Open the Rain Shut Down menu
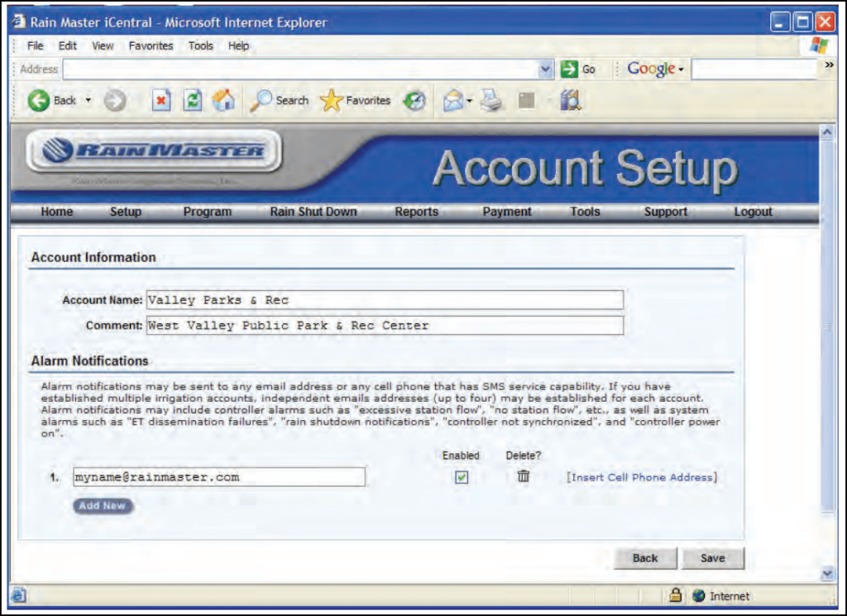 [x=313, y=212]
